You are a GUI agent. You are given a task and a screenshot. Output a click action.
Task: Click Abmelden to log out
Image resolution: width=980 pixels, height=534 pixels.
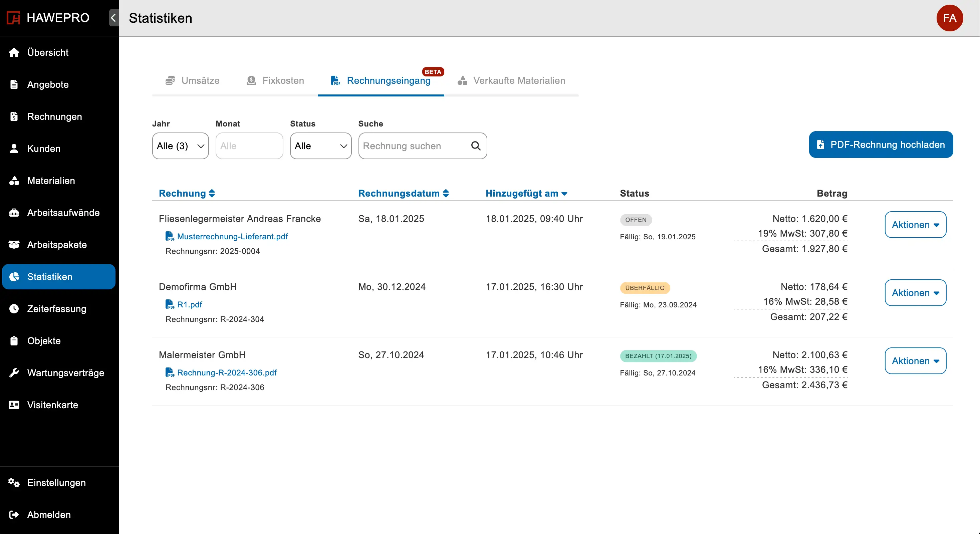pyautogui.click(x=59, y=515)
